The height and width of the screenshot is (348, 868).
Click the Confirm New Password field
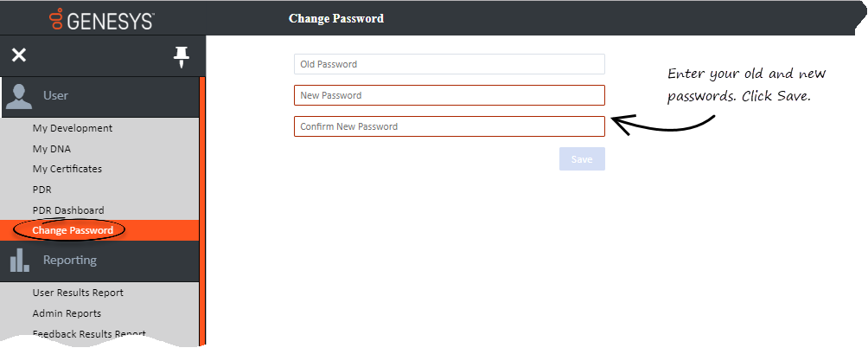tap(449, 126)
